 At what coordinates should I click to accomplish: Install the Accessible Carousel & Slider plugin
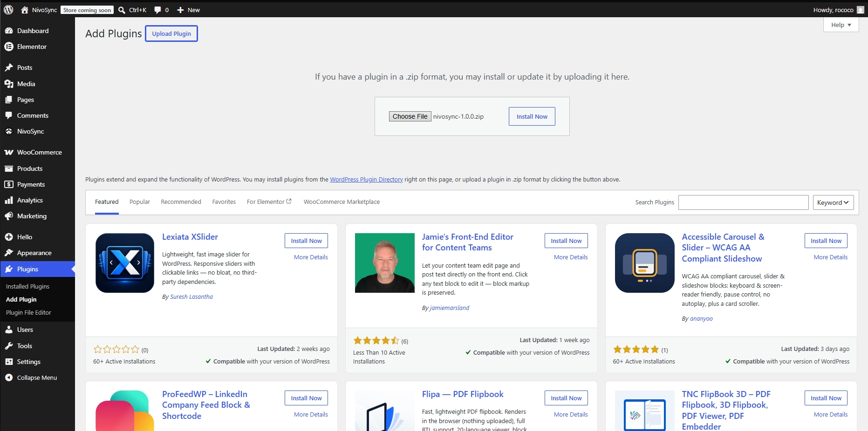coord(826,241)
